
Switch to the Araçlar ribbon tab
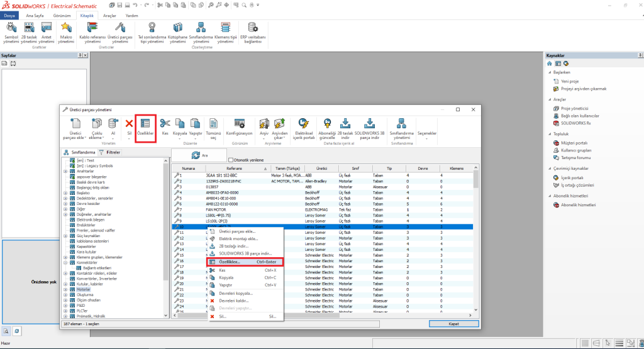point(109,14)
